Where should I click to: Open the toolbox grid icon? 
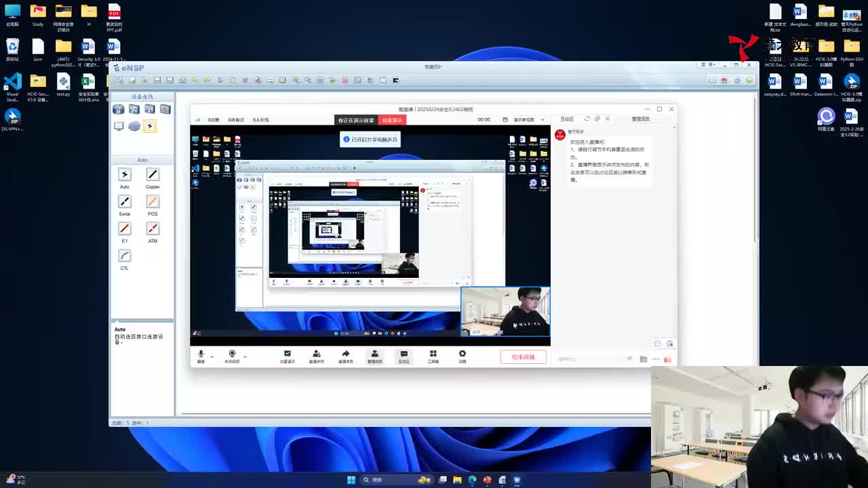[x=433, y=356]
